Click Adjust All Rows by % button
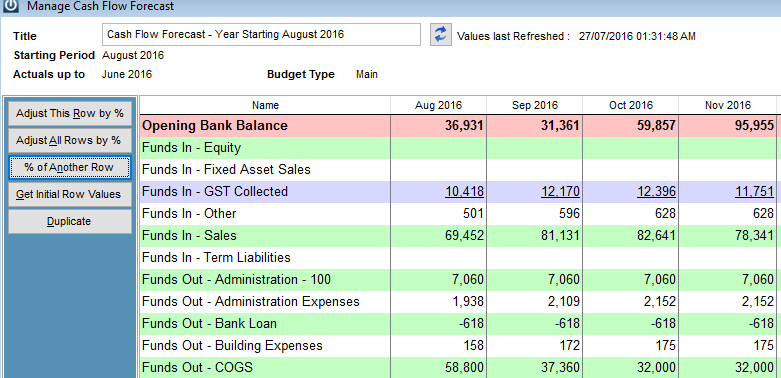781x378 pixels. point(70,140)
